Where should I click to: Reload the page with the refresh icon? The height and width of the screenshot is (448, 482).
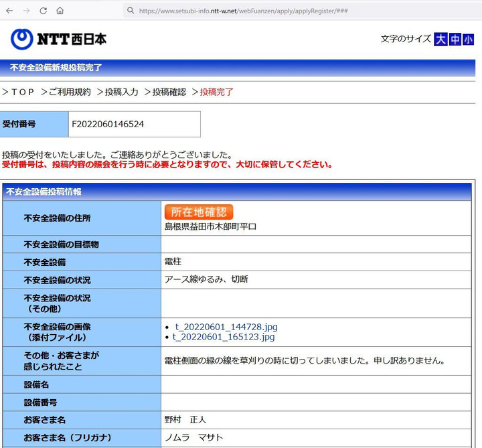pos(44,11)
